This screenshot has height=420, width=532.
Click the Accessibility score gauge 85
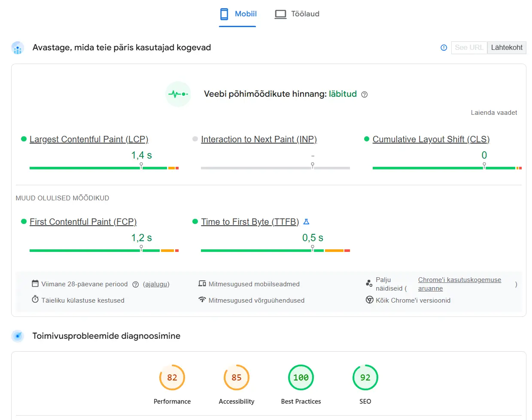237,377
